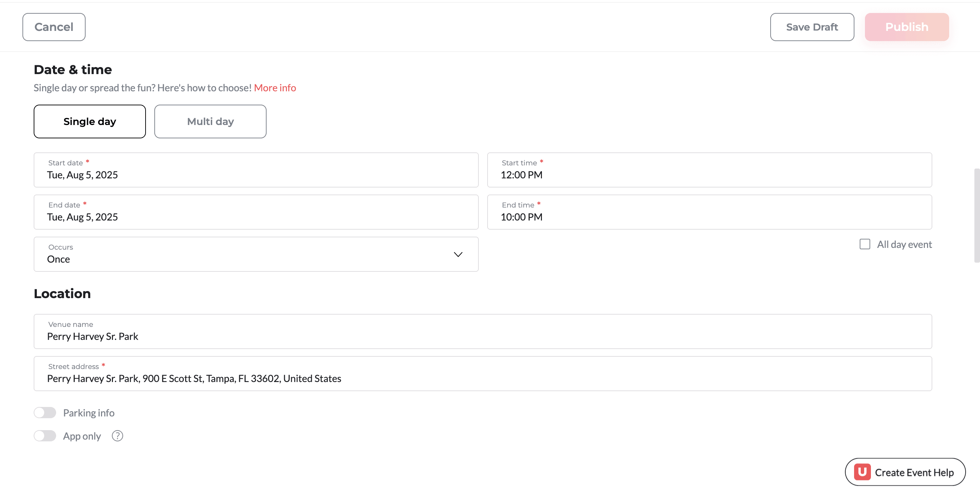Open the More info link
The width and height of the screenshot is (980, 500).
click(x=275, y=88)
